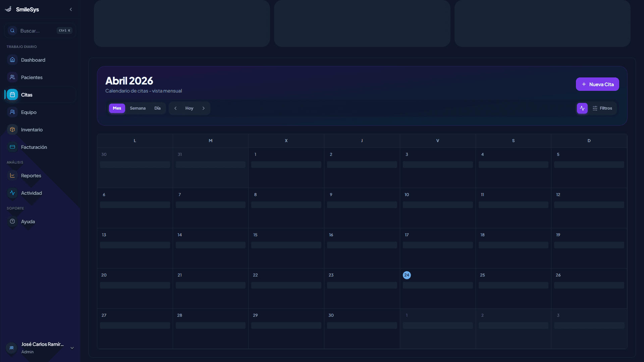Open the Pacientes icon

tap(12, 77)
